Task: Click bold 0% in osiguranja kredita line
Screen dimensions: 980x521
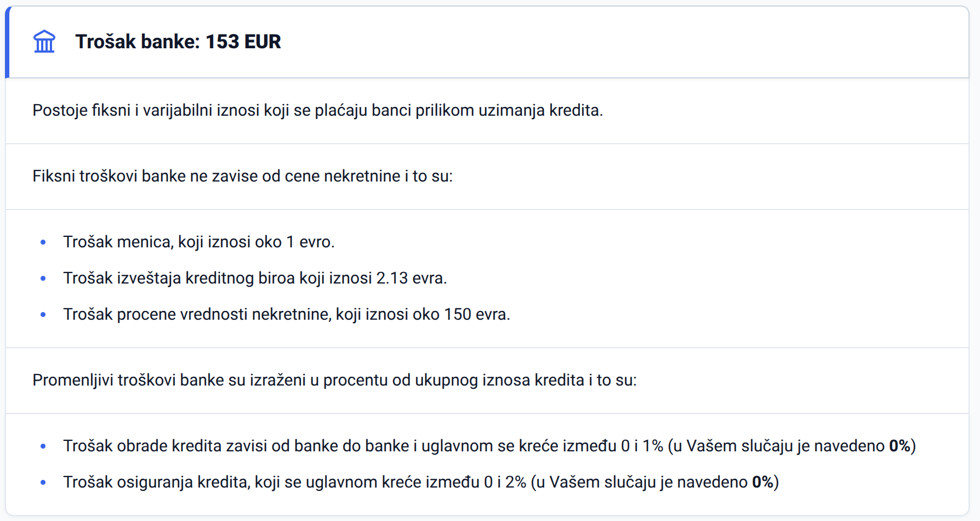Action: pyautogui.click(x=763, y=482)
